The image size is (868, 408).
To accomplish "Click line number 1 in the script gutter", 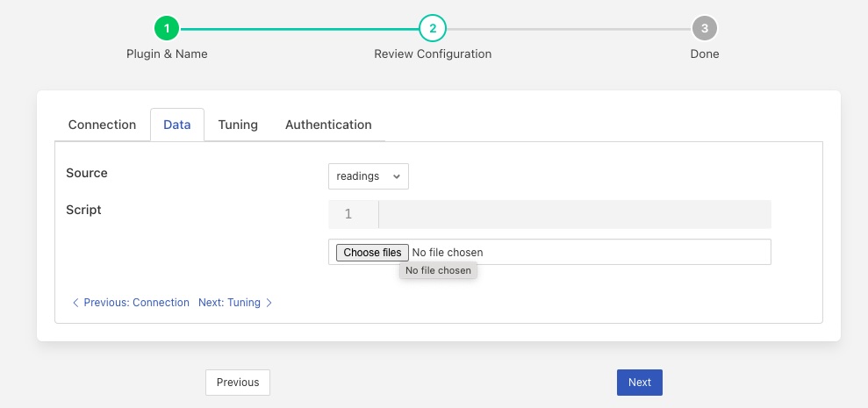I will click(x=348, y=214).
